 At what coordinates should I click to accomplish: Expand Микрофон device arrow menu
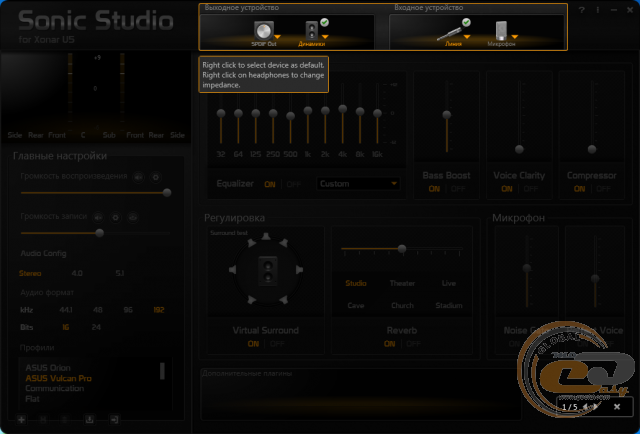pyautogui.click(x=515, y=37)
